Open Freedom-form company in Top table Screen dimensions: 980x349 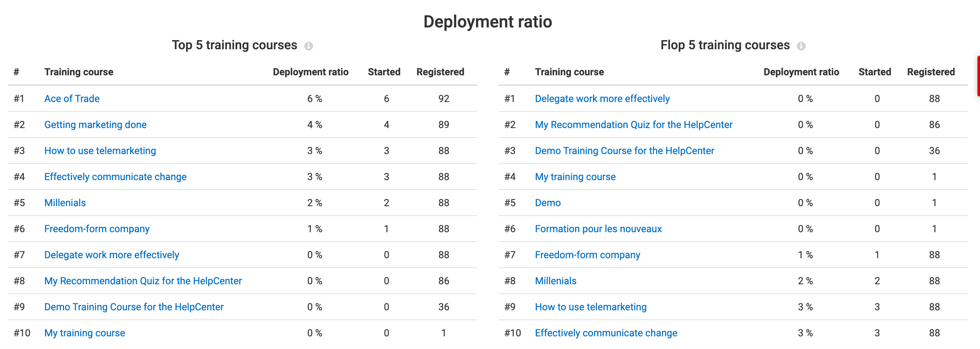(x=97, y=229)
